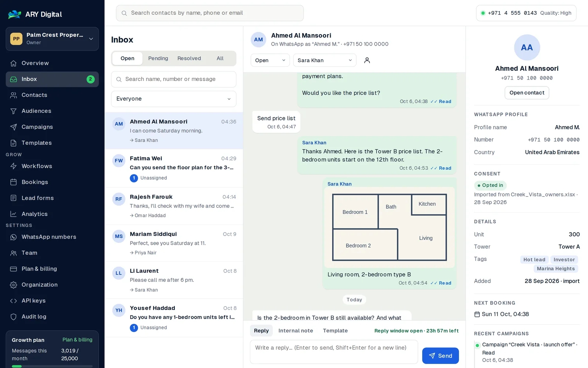Screen dimensions: 588x368
Task: Click the Send button
Action: tap(440, 356)
